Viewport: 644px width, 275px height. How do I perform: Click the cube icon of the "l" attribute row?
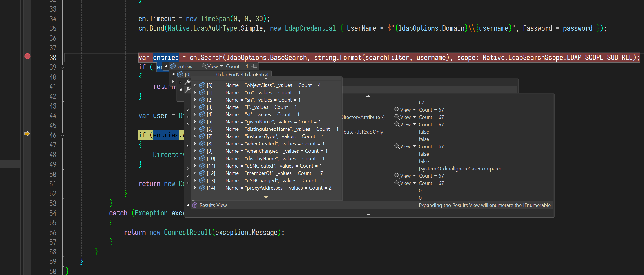click(202, 107)
